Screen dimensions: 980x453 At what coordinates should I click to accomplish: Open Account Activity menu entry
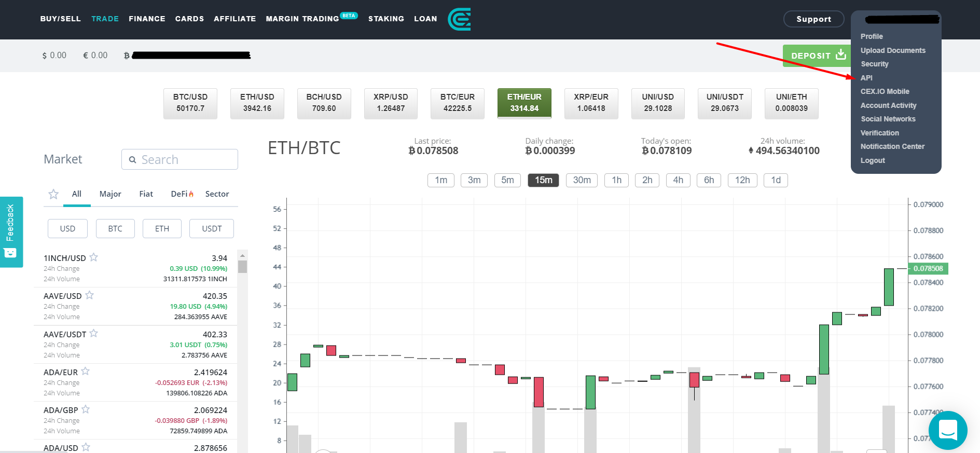[x=888, y=105]
